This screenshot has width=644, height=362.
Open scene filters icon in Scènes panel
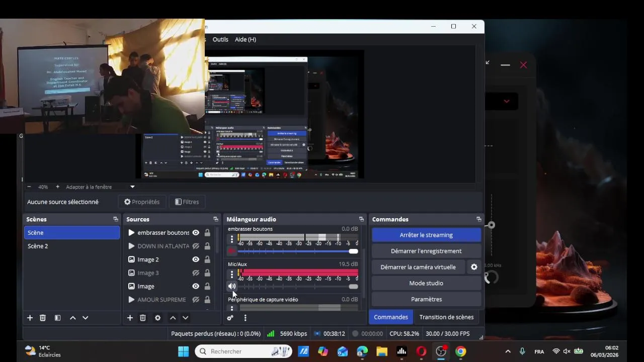pyautogui.click(x=57, y=318)
